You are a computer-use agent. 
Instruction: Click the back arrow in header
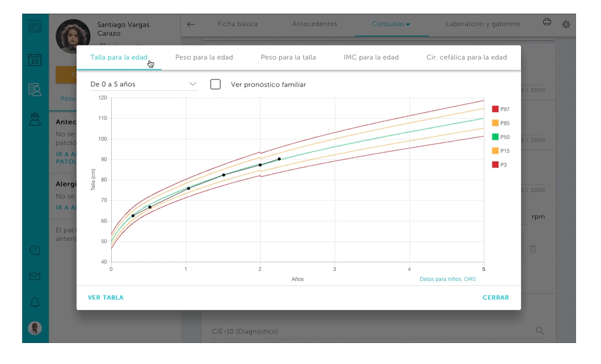tap(191, 24)
